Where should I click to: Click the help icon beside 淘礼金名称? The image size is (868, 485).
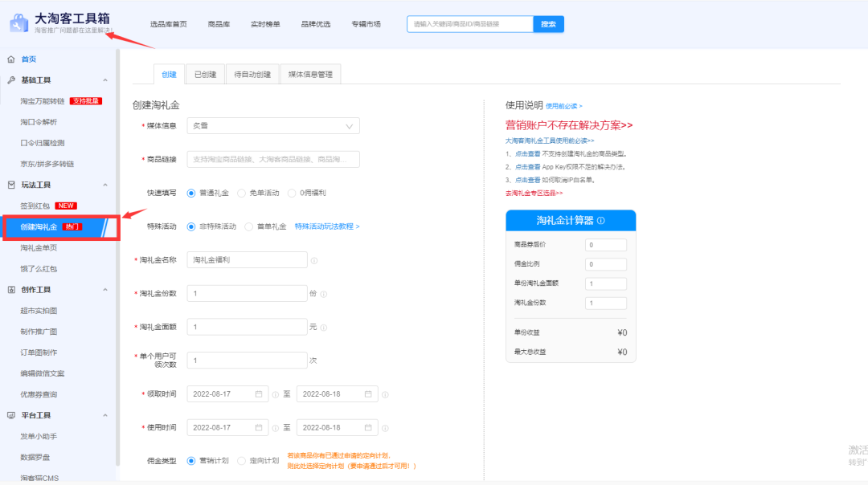[x=314, y=260]
